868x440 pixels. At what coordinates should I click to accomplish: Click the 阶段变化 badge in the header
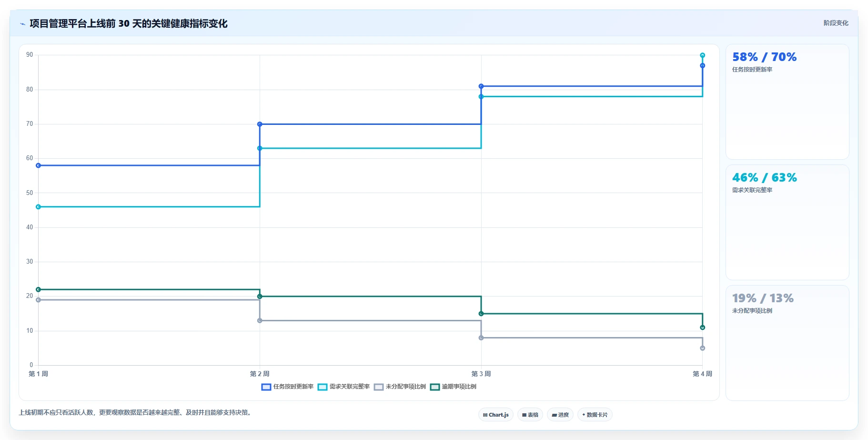click(x=836, y=23)
